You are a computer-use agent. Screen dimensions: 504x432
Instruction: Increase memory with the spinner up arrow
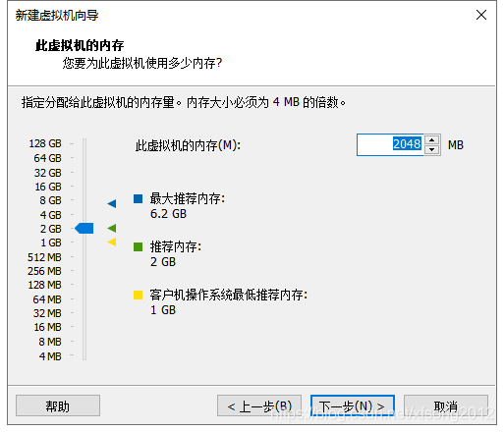point(432,140)
